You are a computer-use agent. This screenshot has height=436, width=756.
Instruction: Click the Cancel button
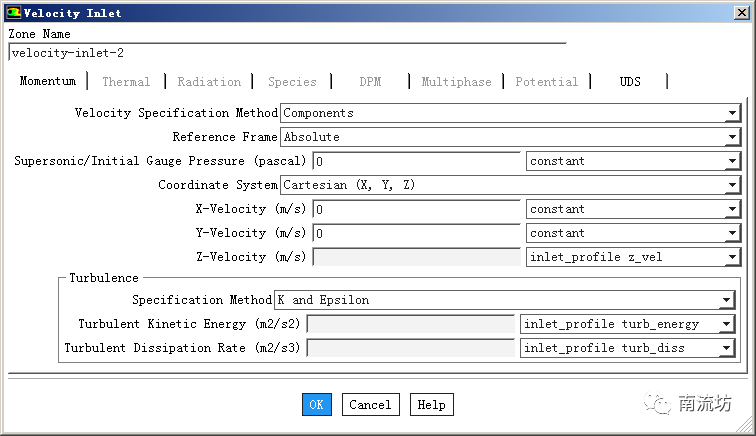click(370, 405)
